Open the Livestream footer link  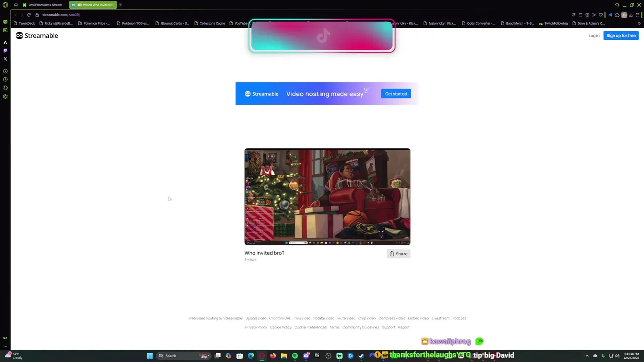coord(440,318)
